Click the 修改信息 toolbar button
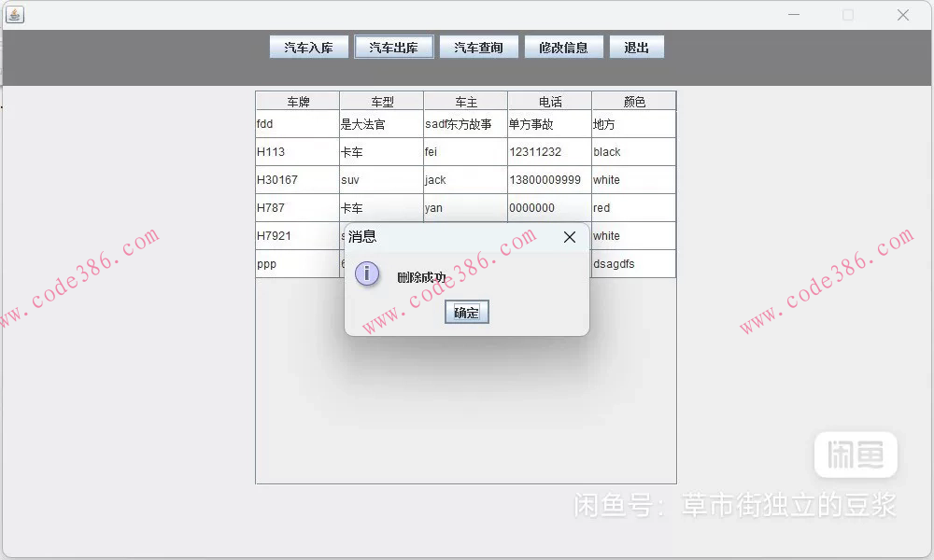 (x=564, y=46)
